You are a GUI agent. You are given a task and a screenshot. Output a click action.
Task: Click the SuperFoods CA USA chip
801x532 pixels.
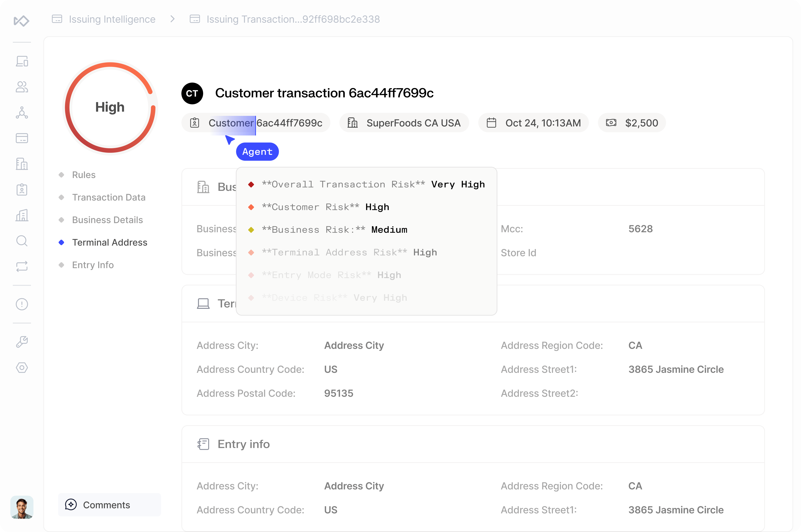point(404,123)
